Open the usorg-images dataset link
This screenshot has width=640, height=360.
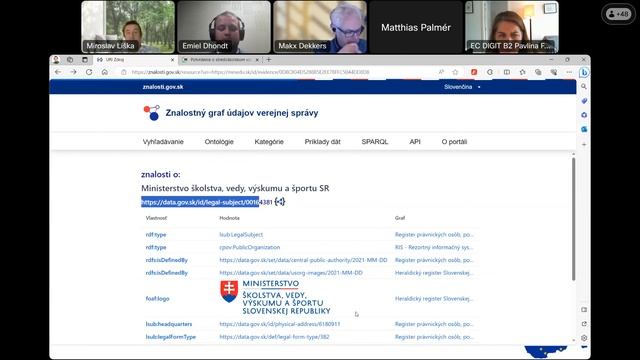click(x=291, y=273)
